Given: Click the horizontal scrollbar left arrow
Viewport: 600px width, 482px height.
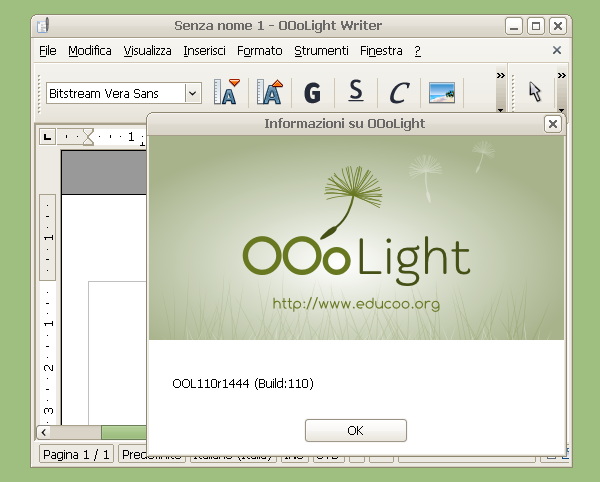Looking at the screenshot, I should click(x=44, y=433).
